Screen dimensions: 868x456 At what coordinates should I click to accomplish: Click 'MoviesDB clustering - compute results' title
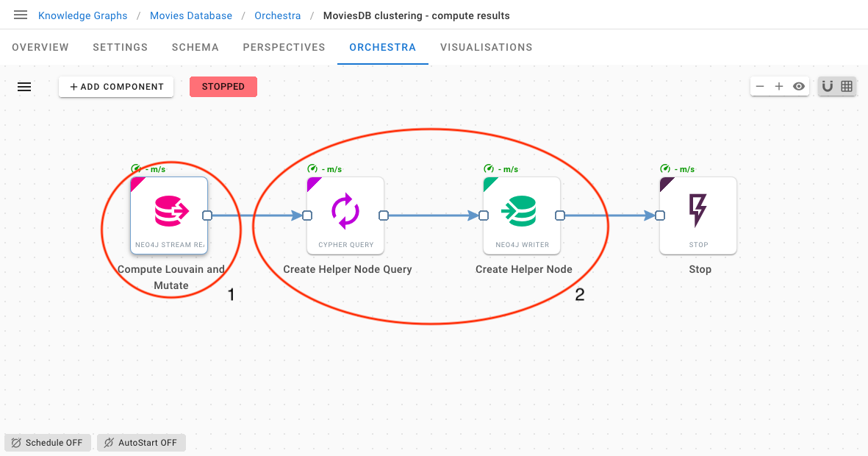point(416,15)
